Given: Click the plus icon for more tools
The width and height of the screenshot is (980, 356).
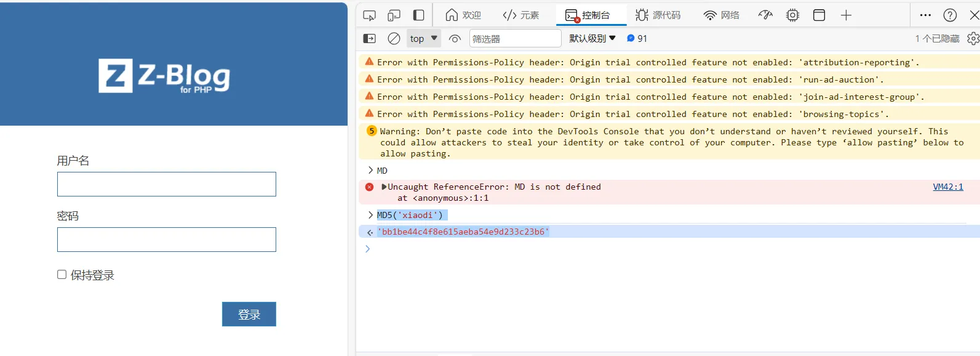Looking at the screenshot, I should 846,15.
